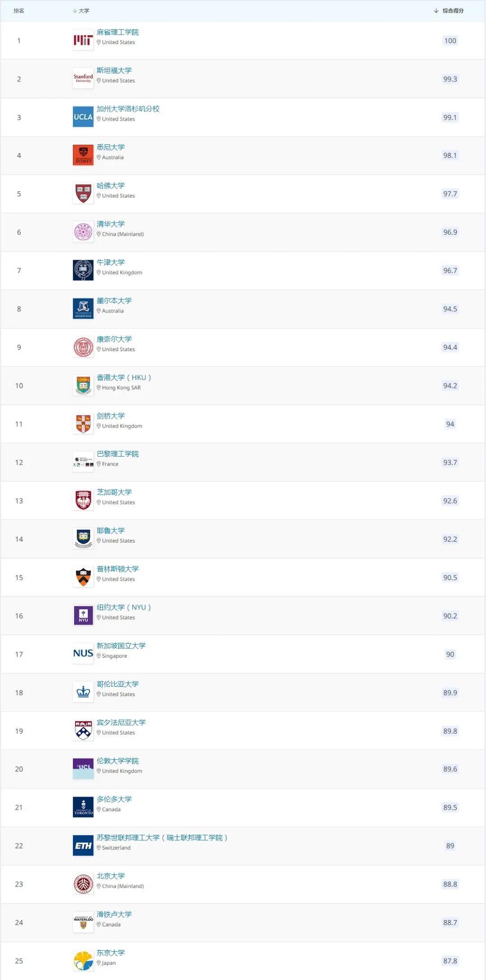The height and width of the screenshot is (980, 486).
Task: Click the NUS logo
Action: coord(83,654)
